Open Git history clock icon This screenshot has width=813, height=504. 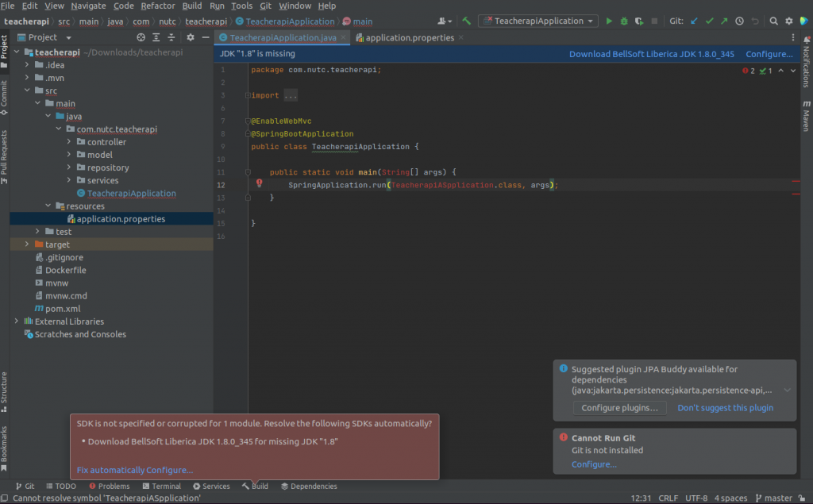pyautogui.click(x=739, y=21)
